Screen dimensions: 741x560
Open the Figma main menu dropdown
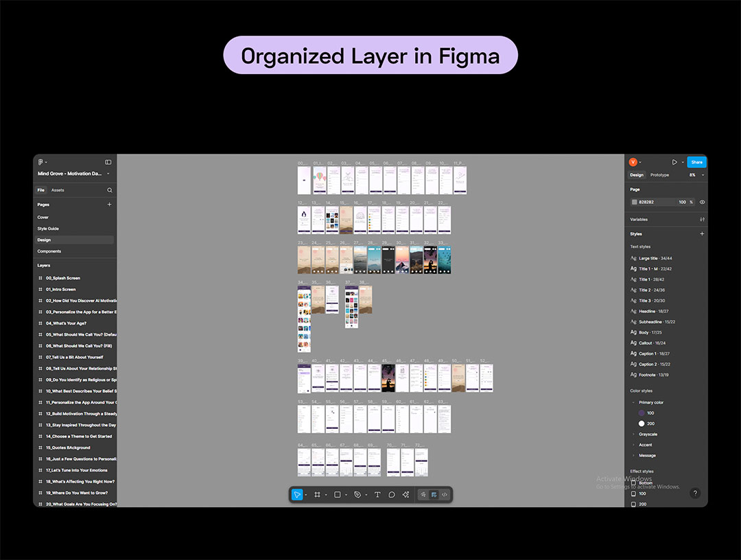pos(42,162)
